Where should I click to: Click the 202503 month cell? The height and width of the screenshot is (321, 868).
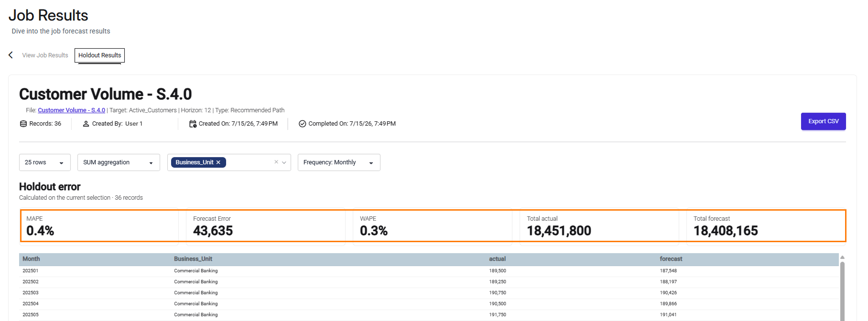point(31,293)
